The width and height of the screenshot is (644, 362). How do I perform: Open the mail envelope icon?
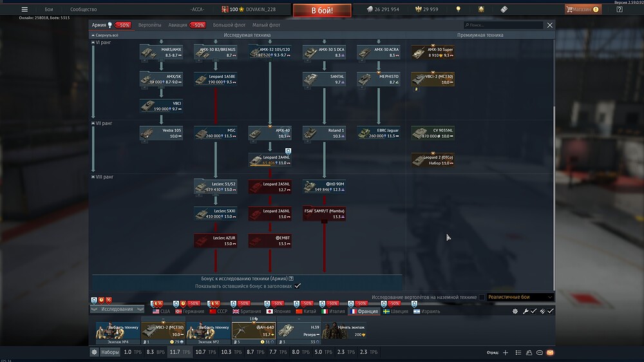[x=550, y=352]
